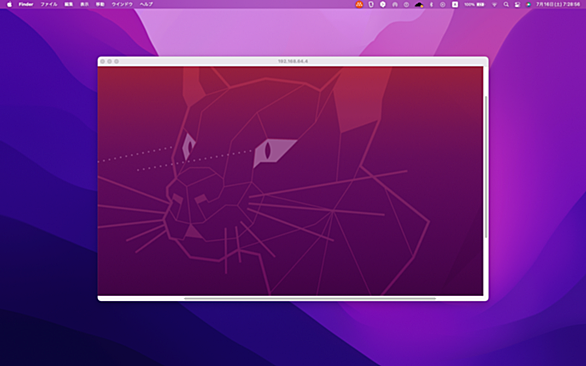Image resolution: width=586 pixels, height=366 pixels.
Task: Open the ウインドウ menu
Action: [x=122, y=4]
